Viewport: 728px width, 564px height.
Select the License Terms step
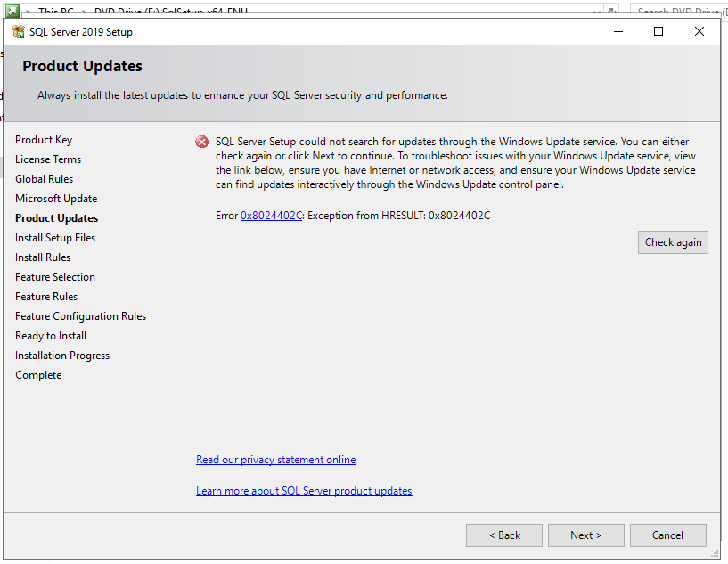click(x=48, y=159)
